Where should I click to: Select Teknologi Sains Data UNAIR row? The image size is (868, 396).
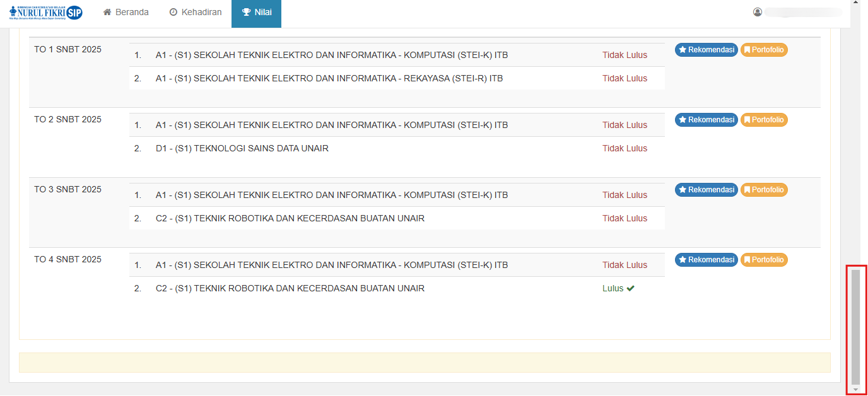(x=242, y=149)
